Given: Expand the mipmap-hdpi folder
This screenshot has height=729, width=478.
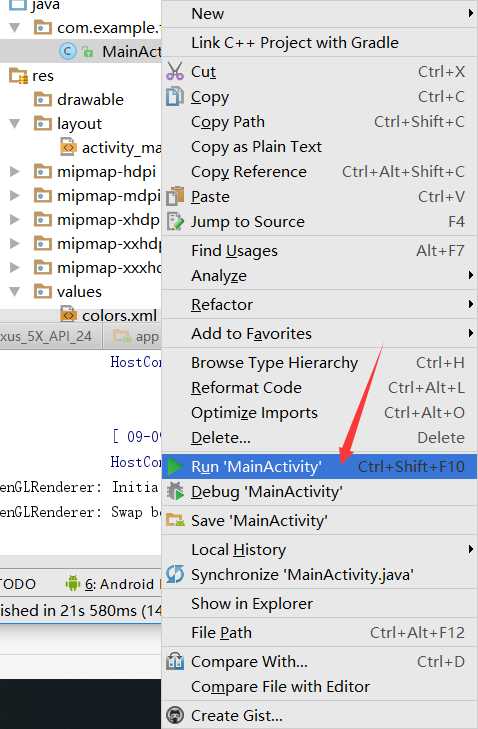Looking at the screenshot, I should point(15,172).
